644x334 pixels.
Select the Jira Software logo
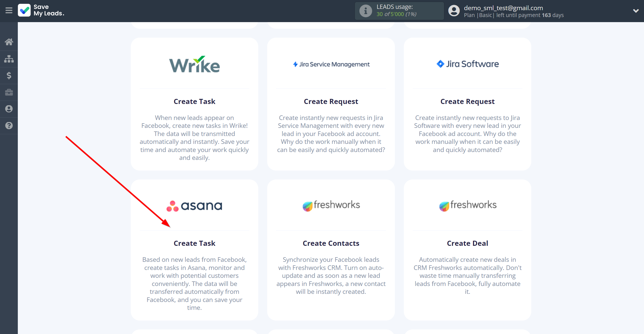467,64
